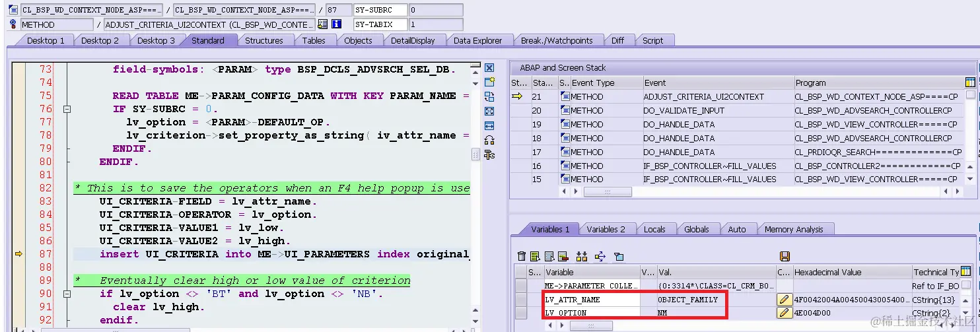Collapse the IF block at line 76
This screenshot has width=980, height=332.
(66, 109)
